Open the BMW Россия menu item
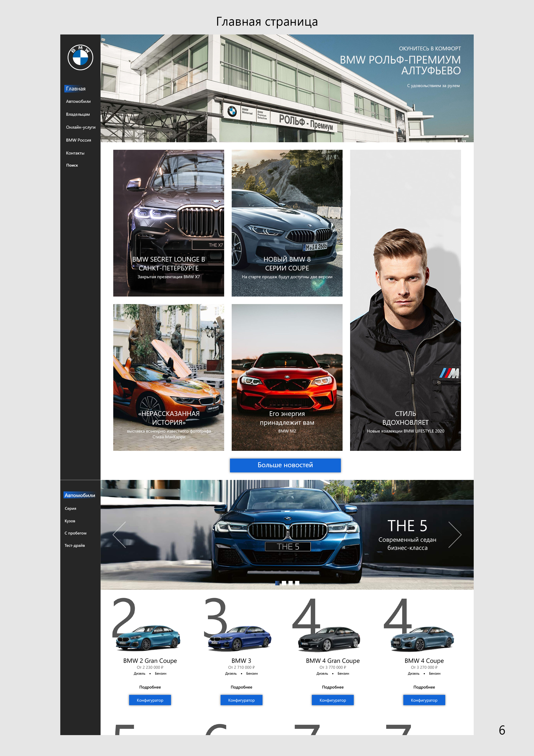 [79, 140]
